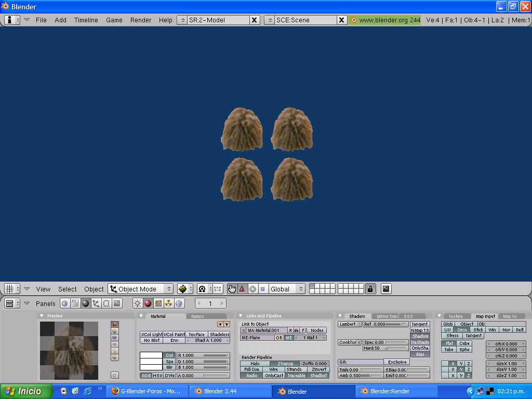Click the Nodes button

(317, 330)
